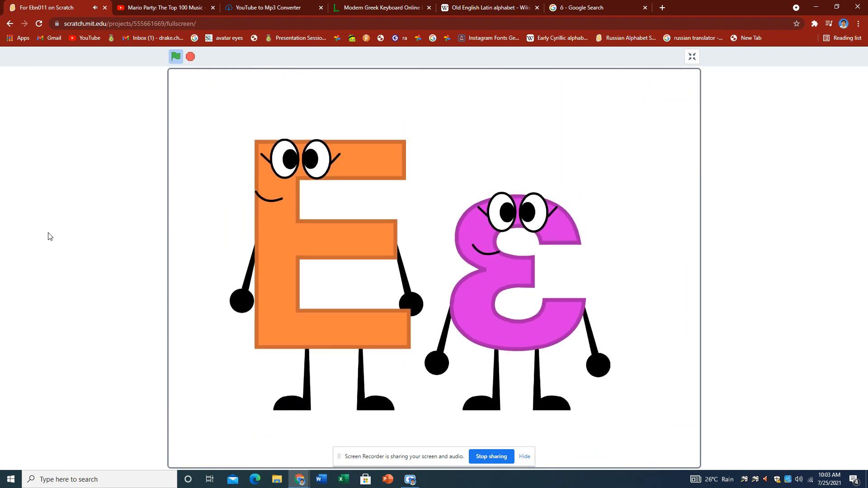Hide the screen sharing notification
Viewport: 868px width, 488px height.
(524, 456)
